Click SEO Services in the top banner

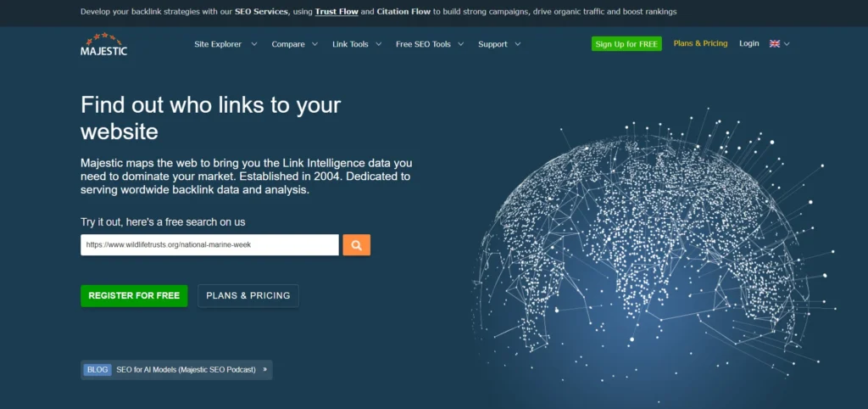point(261,11)
